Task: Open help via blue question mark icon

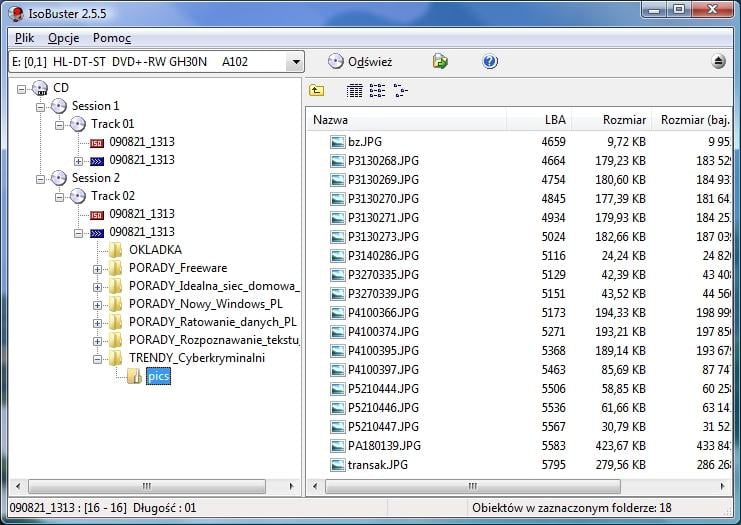Action: [x=490, y=62]
